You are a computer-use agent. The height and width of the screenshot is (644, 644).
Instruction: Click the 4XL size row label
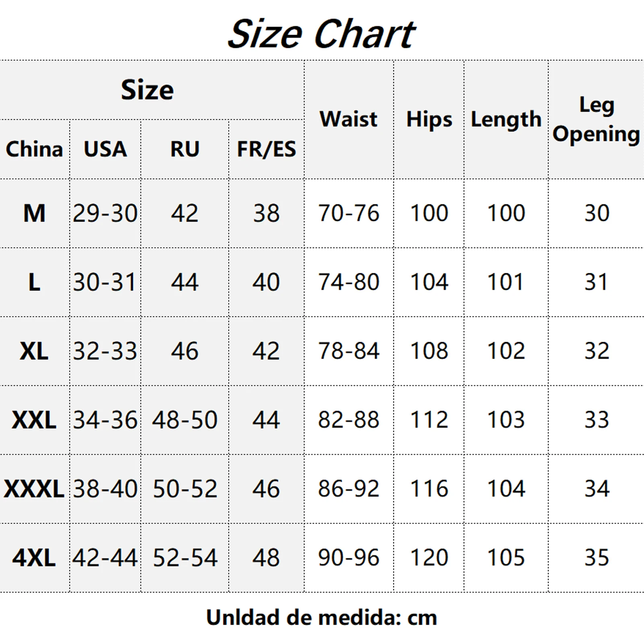tap(34, 558)
